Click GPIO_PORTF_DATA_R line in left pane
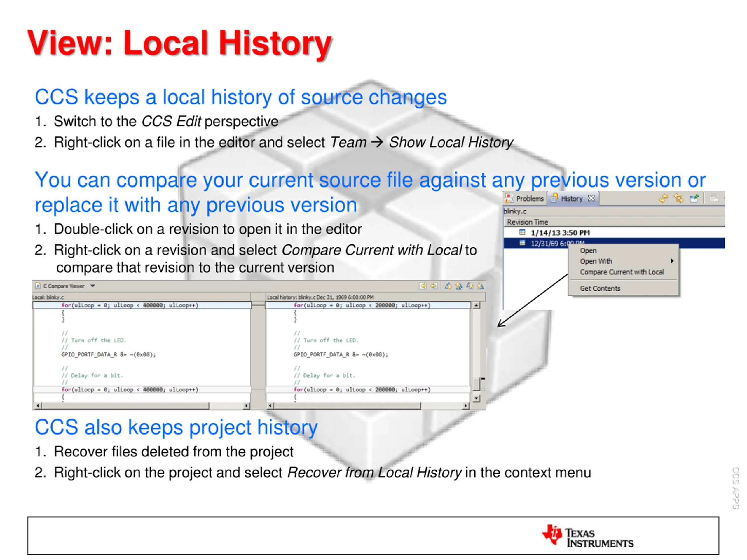 click(x=109, y=354)
